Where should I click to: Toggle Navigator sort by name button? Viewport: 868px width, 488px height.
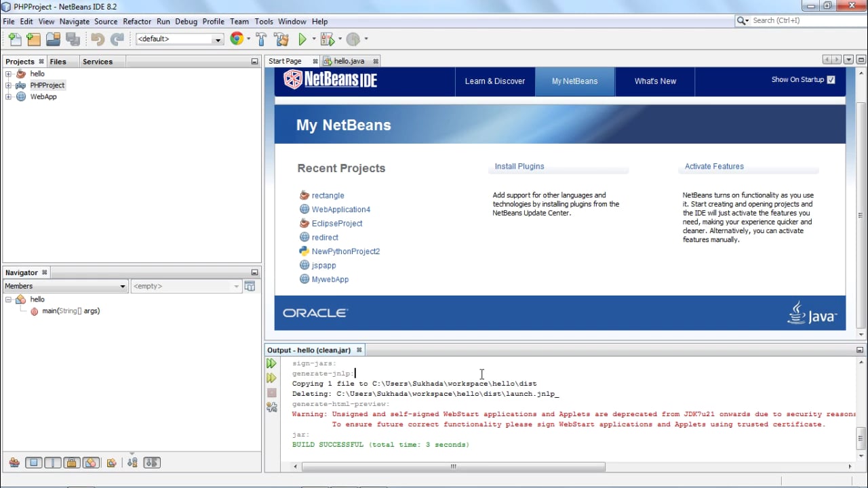point(132,463)
